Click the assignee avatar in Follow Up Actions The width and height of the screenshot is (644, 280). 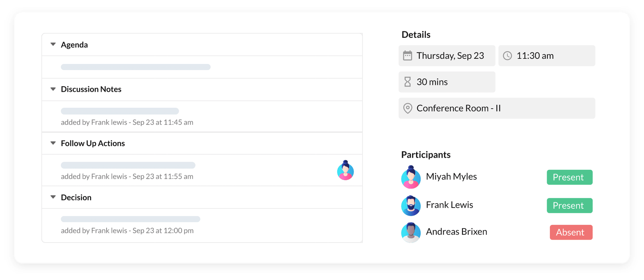(x=345, y=171)
